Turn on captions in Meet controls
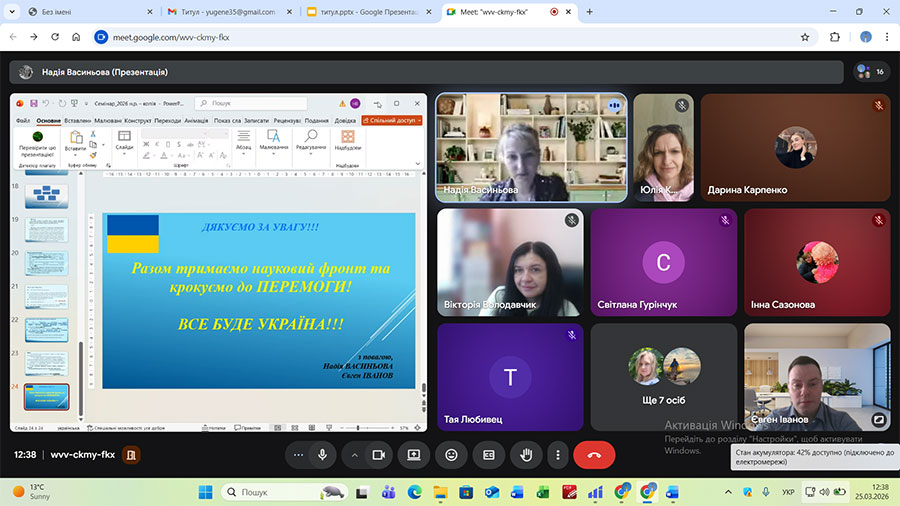Viewport: 900px width, 506px height. coord(489,454)
